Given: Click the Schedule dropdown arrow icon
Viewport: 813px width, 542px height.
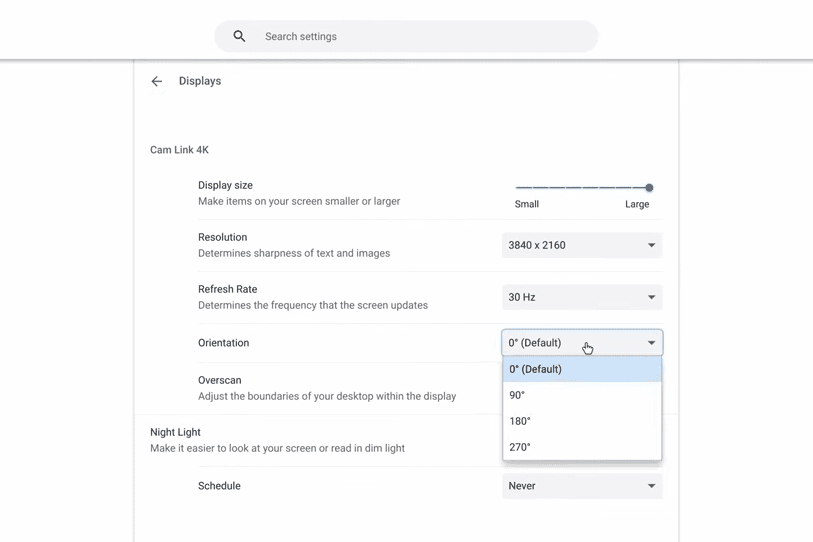Looking at the screenshot, I should coord(651,486).
